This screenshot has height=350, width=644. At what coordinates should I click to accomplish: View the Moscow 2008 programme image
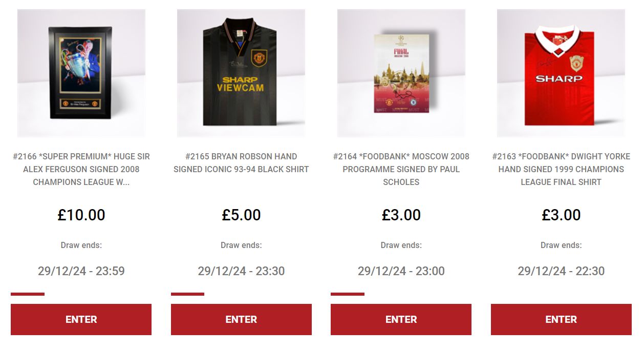401,73
